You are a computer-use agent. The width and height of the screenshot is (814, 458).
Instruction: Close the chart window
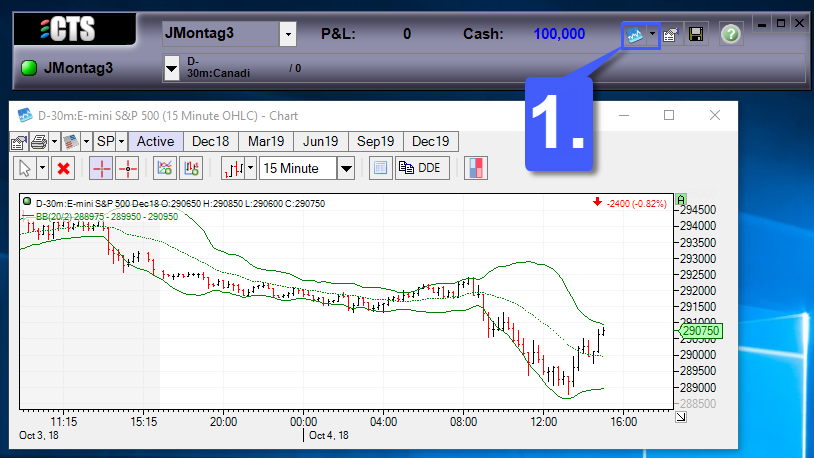pyautogui.click(x=715, y=115)
